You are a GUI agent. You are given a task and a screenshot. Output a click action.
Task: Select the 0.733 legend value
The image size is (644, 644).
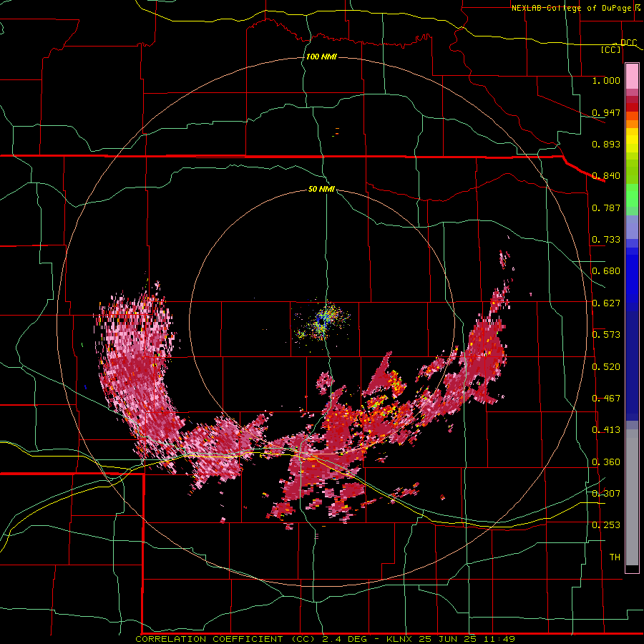pyautogui.click(x=606, y=240)
